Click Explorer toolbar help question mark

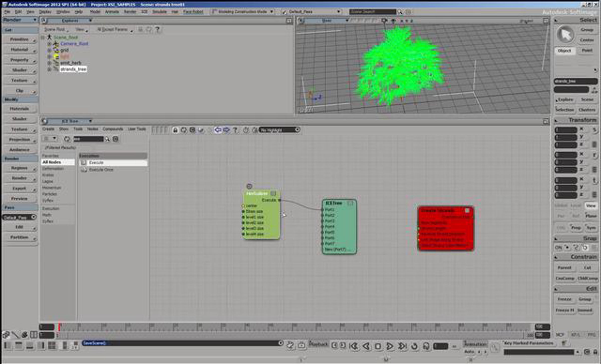pos(157,30)
